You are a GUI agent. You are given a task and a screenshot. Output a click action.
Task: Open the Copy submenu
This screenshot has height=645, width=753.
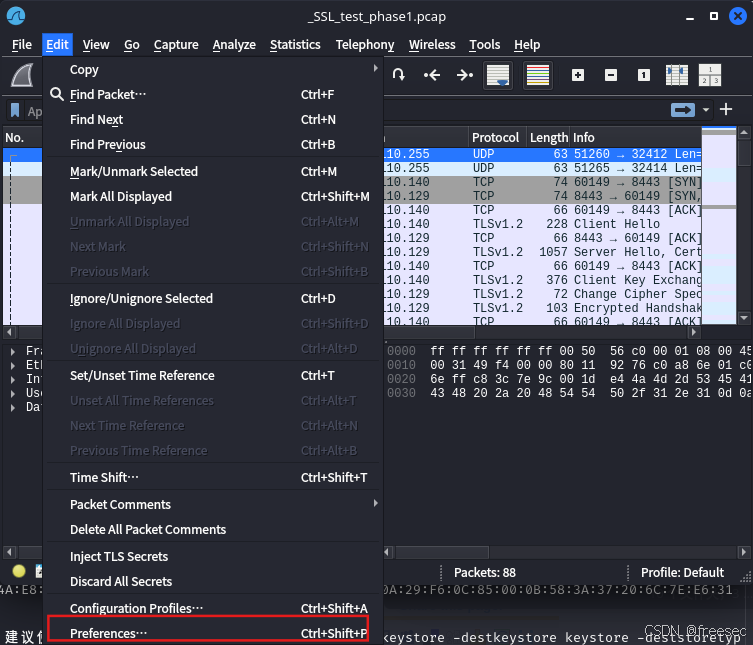pyautogui.click(x=213, y=70)
